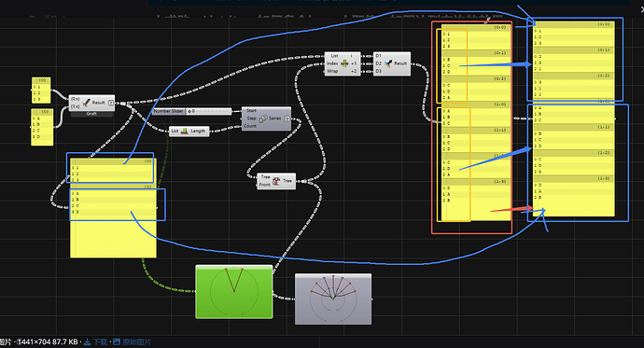Screen dimensions: 644x348
Task: Click the D2 input parameter
Action: (x=378, y=63)
